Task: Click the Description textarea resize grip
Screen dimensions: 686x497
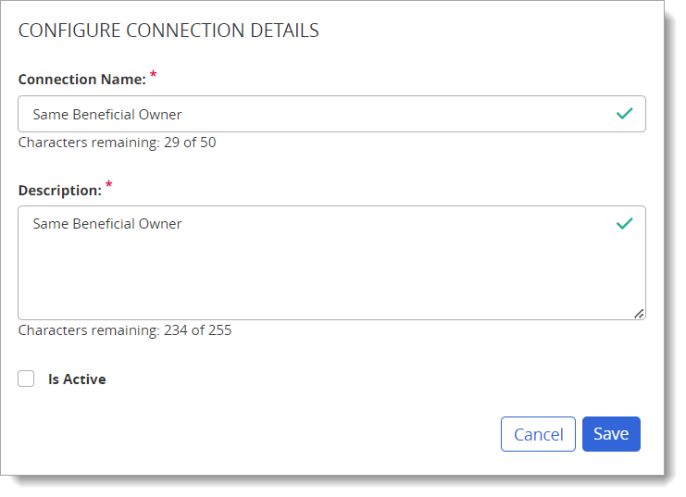Action: click(639, 313)
